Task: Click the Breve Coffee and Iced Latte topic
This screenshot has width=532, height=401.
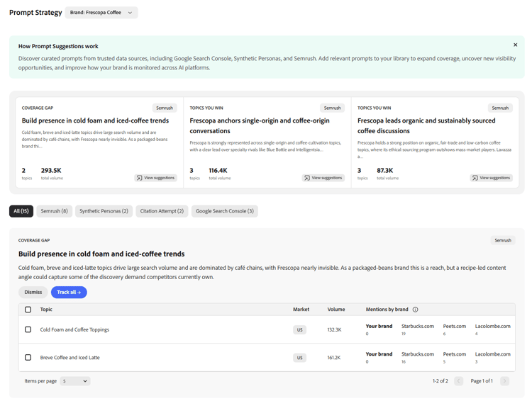Action: [x=70, y=357]
